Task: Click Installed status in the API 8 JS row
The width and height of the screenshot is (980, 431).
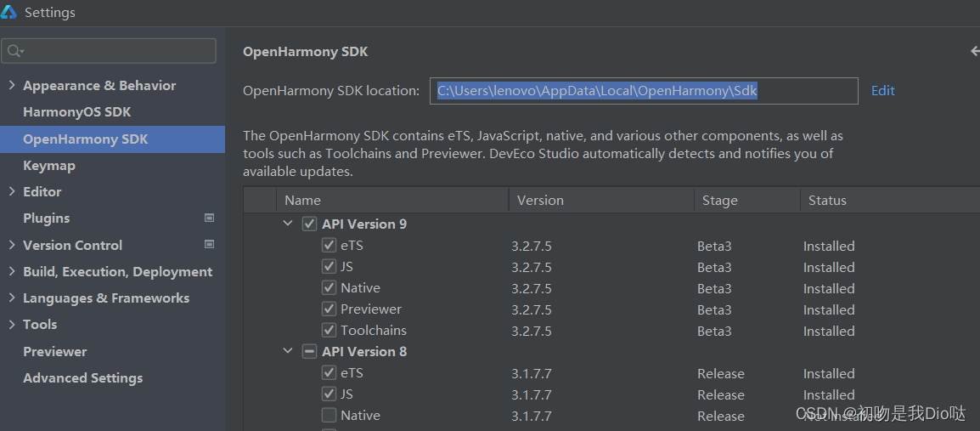Action: point(829,394)
